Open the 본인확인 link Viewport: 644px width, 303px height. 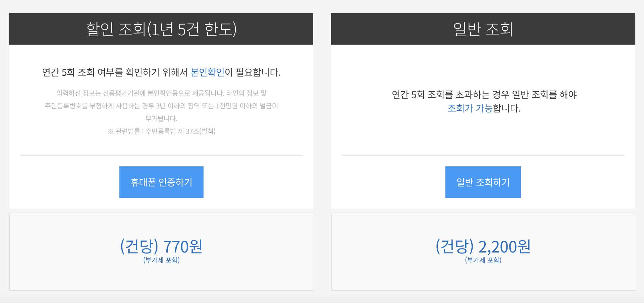[x=207, y=72]
